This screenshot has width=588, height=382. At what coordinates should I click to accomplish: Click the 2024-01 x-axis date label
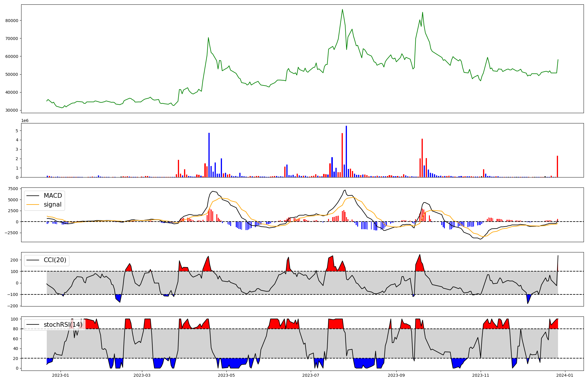click(x=565, y=375)
